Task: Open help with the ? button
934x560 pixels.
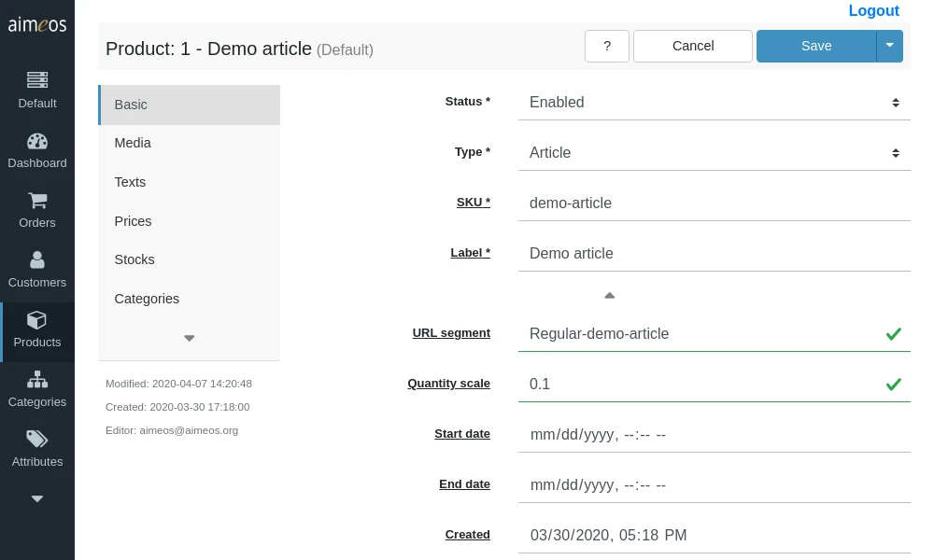Action: point(607,46)
